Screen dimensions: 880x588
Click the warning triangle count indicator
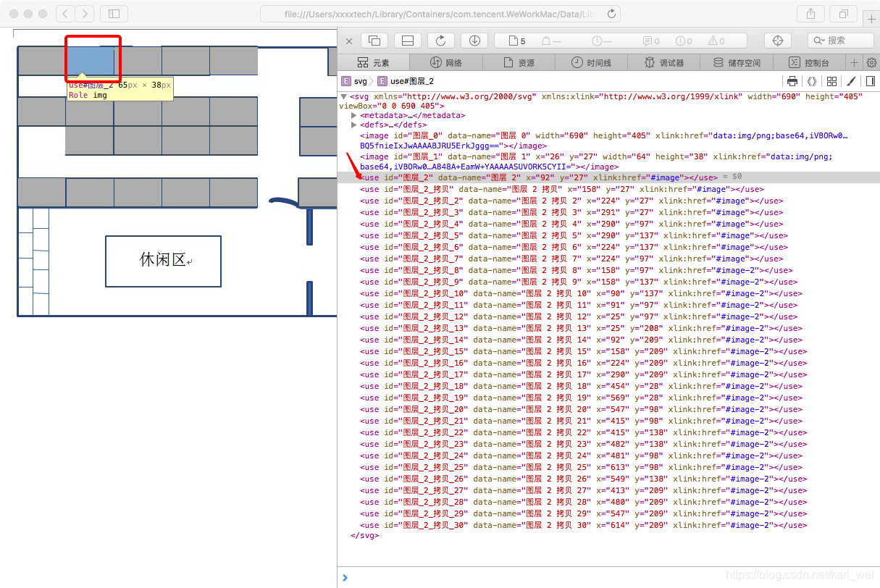pyautogui.click(x=717, y=41)
